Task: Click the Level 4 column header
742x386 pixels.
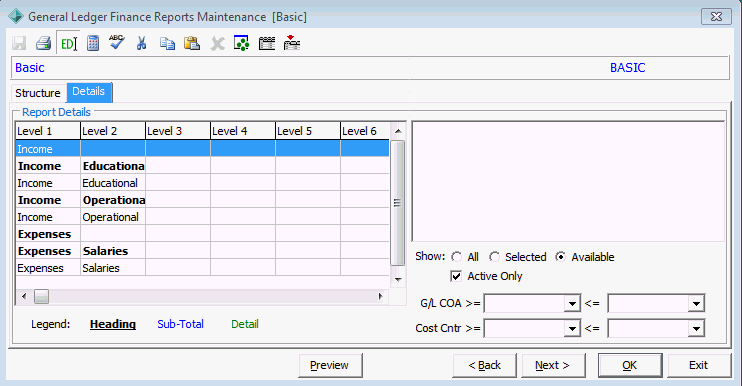Action: 243,131
